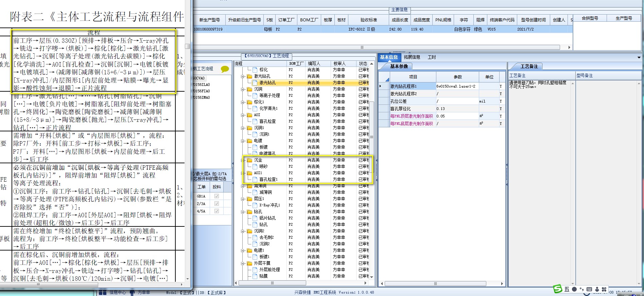Toggle the 投料 checkbox for GB1A
This screenshot has width=644, height=296.
[216, 196]
